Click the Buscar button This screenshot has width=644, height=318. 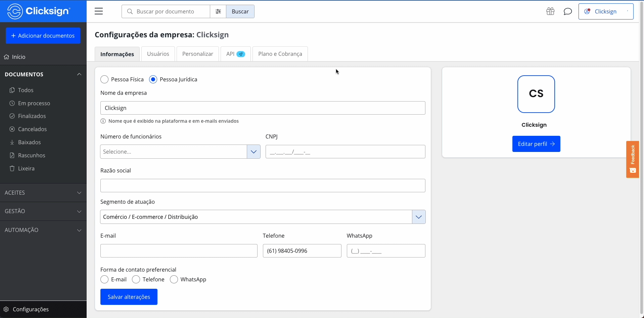(240, 11)
